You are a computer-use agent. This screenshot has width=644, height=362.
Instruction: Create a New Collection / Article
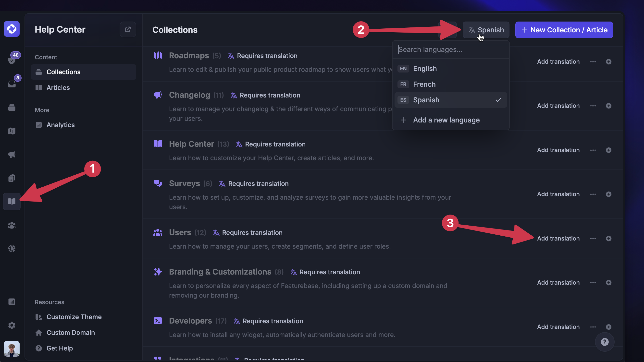point(564,30)
